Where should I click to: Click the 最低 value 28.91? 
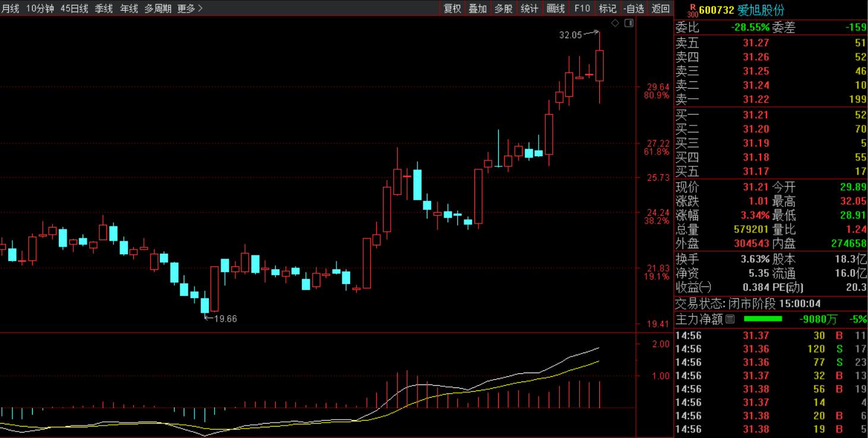[x=853, y=215]
